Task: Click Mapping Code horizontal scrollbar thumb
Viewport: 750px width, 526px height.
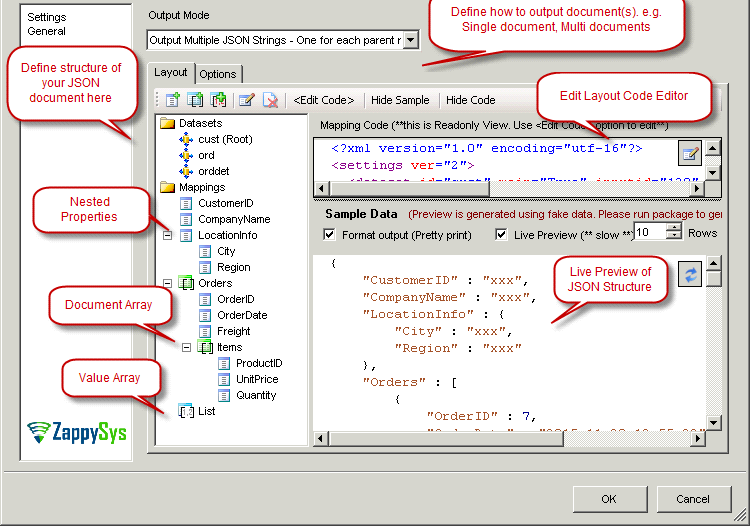Action: pos(409,188)
